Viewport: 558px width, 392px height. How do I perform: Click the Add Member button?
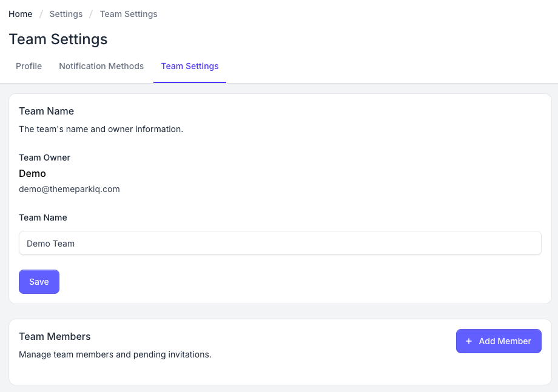(x=499, y=341)
